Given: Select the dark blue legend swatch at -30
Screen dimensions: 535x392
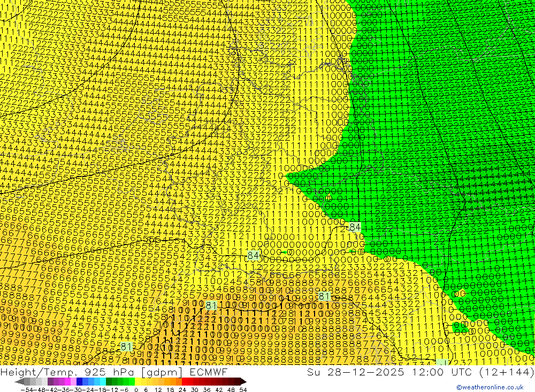Looking at the screenshot, I should (80, 381).
